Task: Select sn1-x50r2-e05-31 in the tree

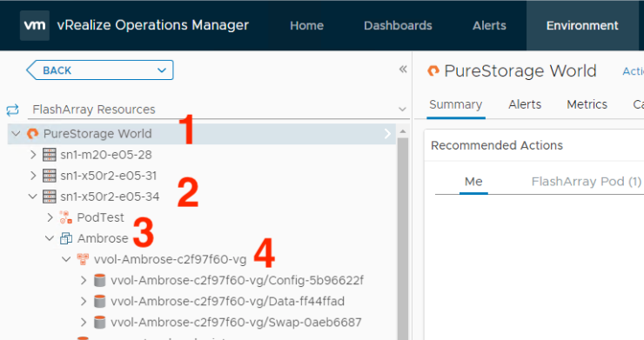Action: point(109,176)
